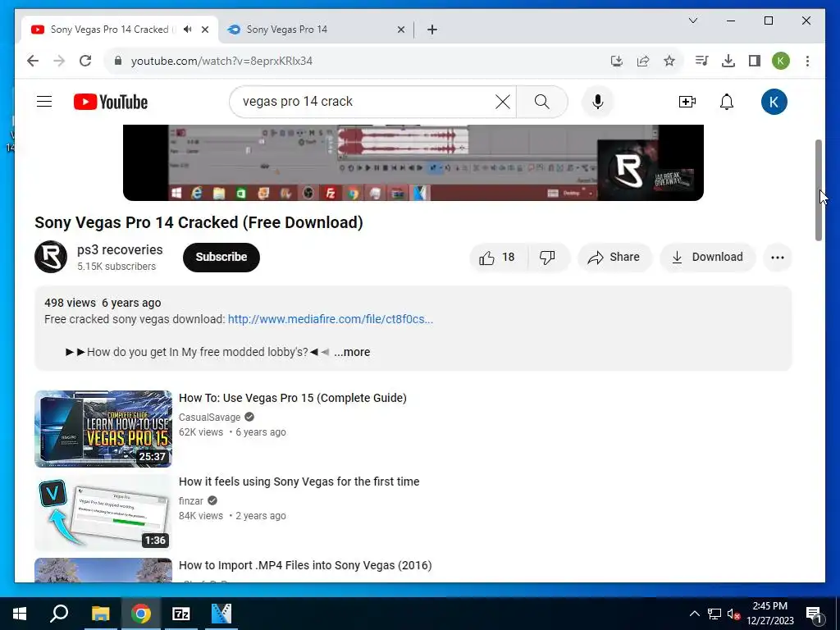Screen dimensions: 840x630
Task: Open Vegas Pro from taskbar
Action: click(x=221, y=614)
